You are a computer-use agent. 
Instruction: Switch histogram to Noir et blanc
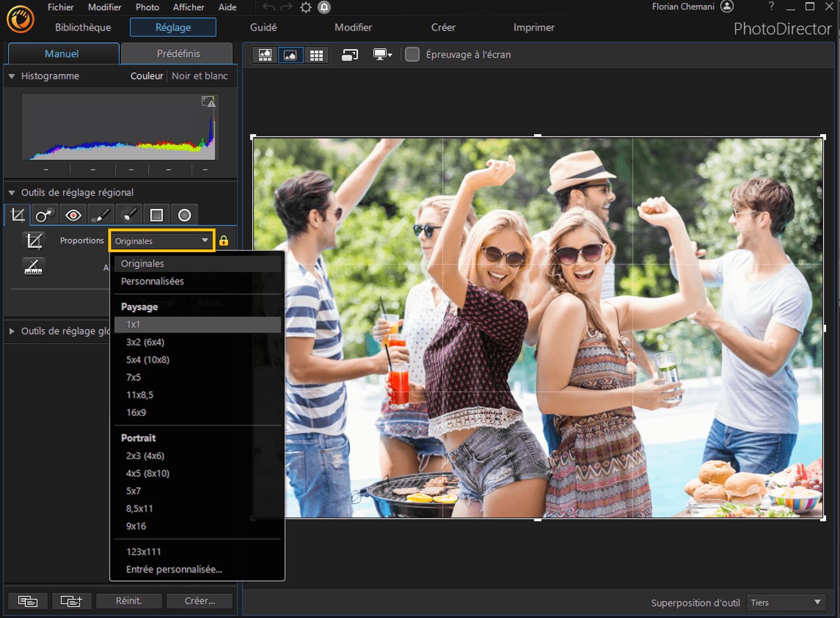coord(200,76)
